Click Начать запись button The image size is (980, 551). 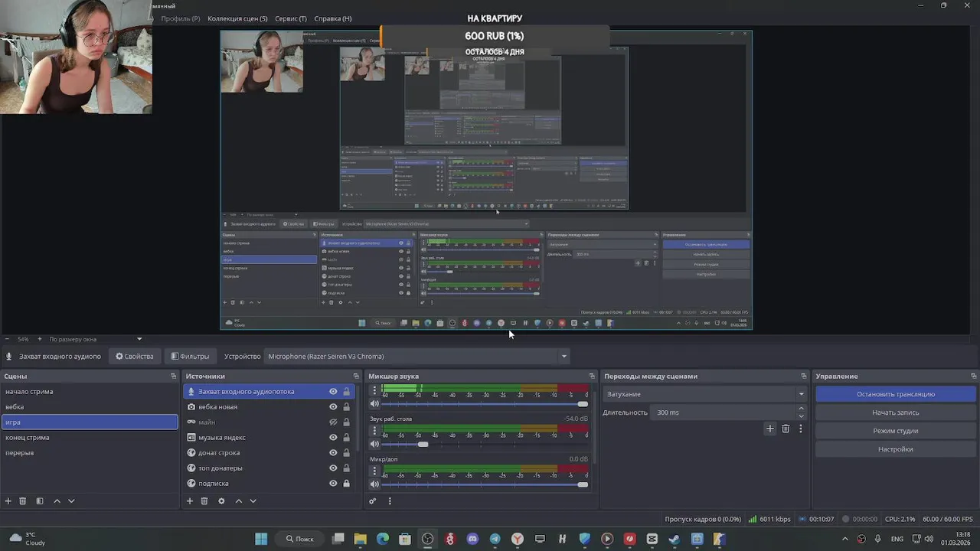pos(896,412)
